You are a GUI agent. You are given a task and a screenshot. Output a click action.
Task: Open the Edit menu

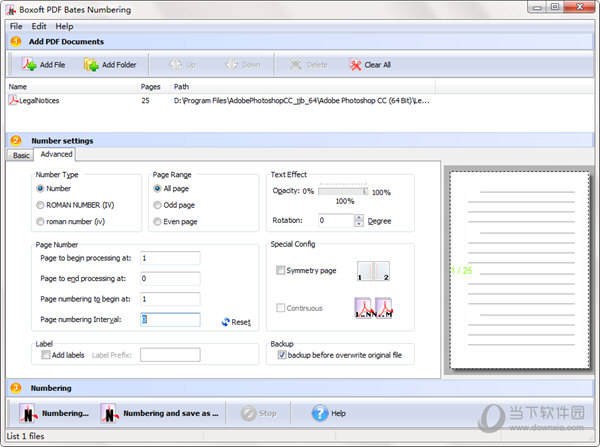[39, 26]
